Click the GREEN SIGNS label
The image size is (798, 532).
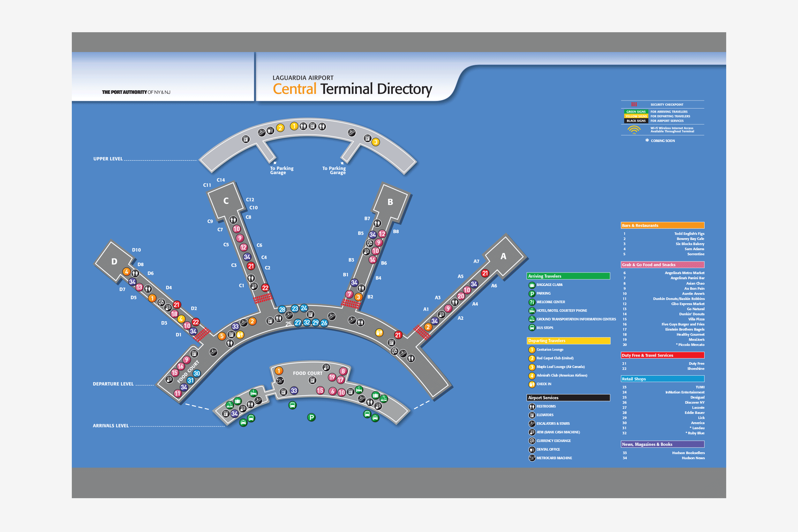pos(636,112)
